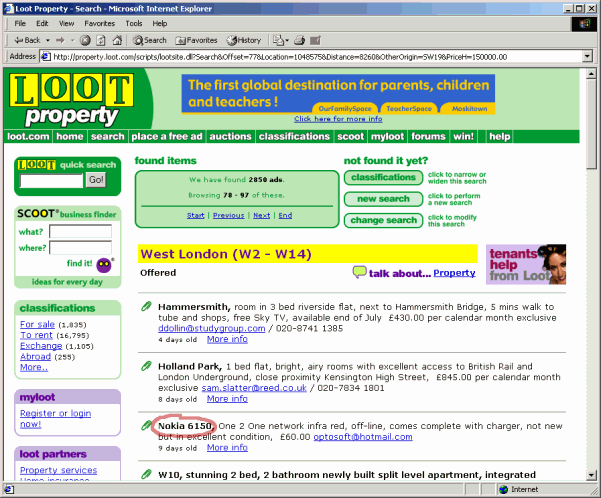Open the Favorites menu

tap(100, 24)
